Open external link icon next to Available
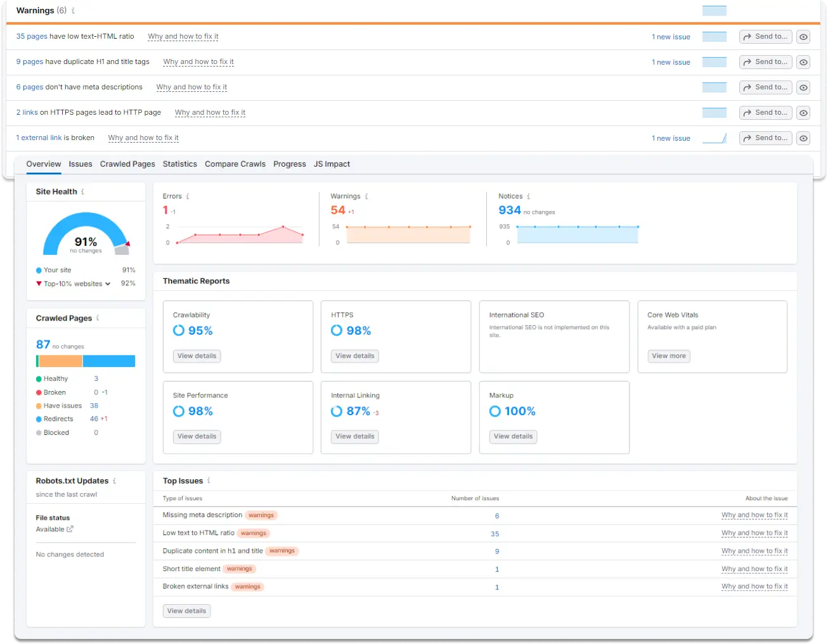Viewport: 828px width, 644px height. pyautogui.click(x=70, y=529)
